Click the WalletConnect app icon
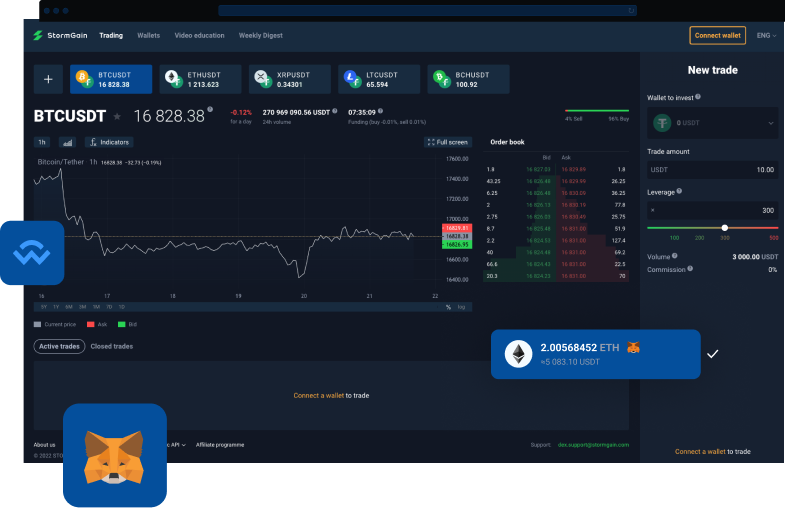 tap(32, 253)
